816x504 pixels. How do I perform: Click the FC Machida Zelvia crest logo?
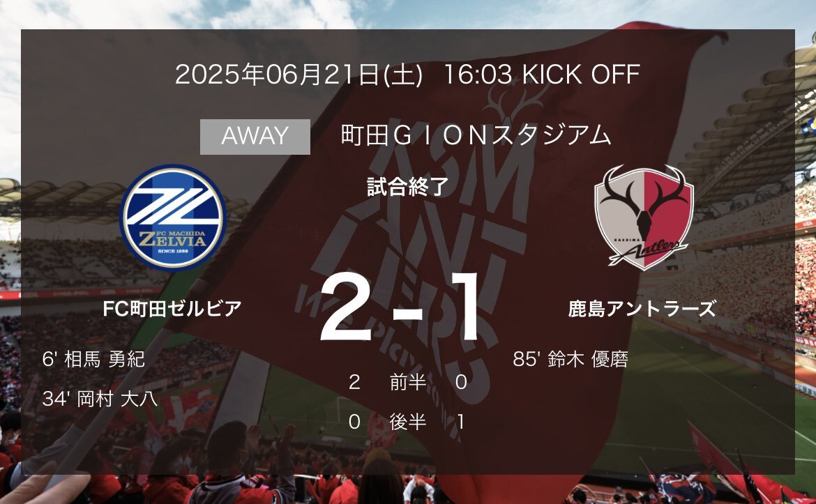[172, 218]
